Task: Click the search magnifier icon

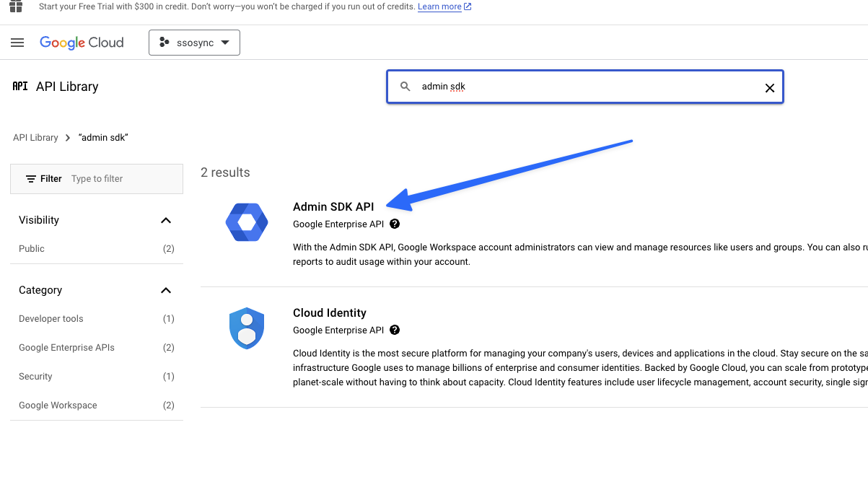Action: click(405, 87)
